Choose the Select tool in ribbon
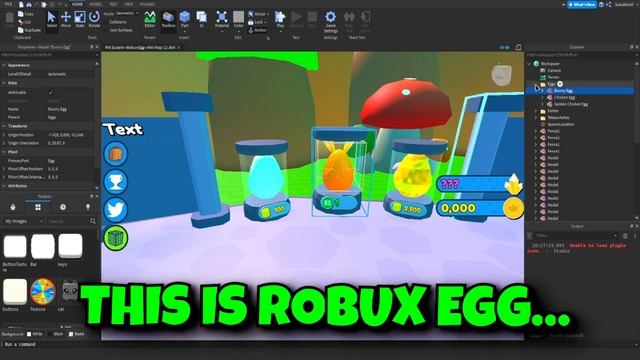 coord(51,19)
